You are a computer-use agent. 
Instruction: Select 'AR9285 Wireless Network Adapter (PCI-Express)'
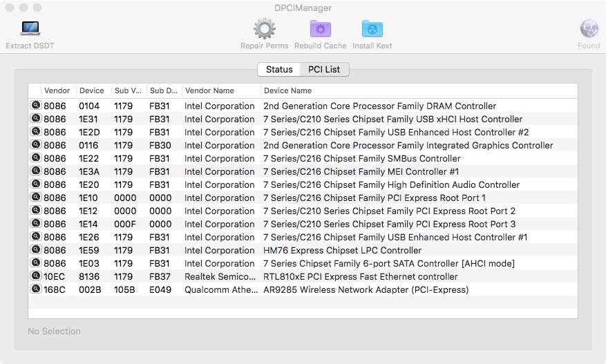[x=366, y=290]
